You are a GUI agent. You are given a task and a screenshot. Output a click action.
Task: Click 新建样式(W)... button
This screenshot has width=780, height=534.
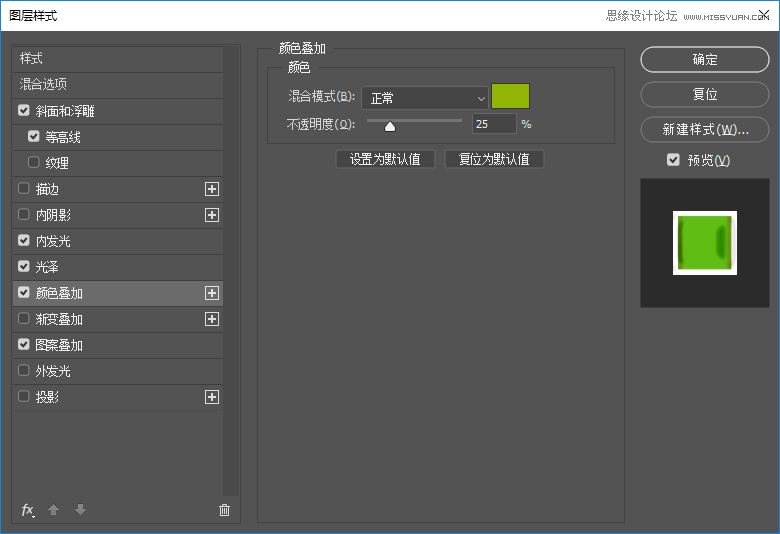705,129
